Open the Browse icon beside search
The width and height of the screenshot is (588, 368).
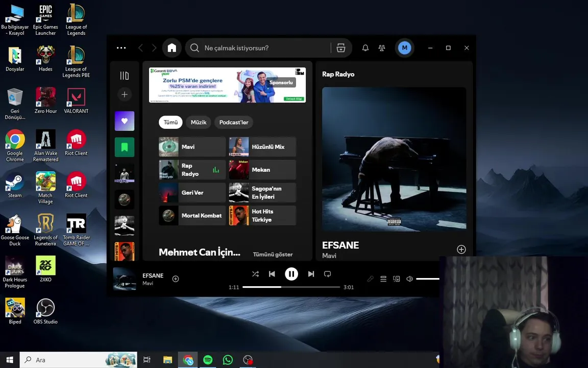click(x=340, y=48)
